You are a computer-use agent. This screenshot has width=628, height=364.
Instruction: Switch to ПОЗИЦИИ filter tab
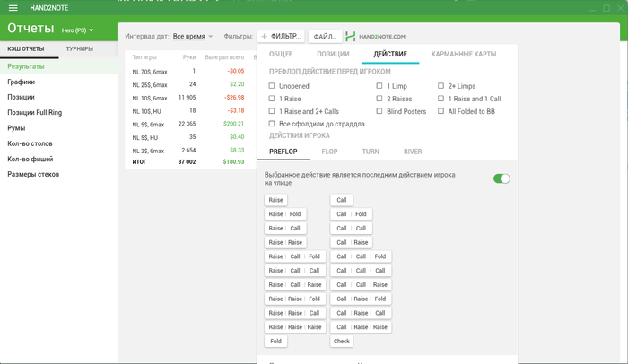(333, 54)
